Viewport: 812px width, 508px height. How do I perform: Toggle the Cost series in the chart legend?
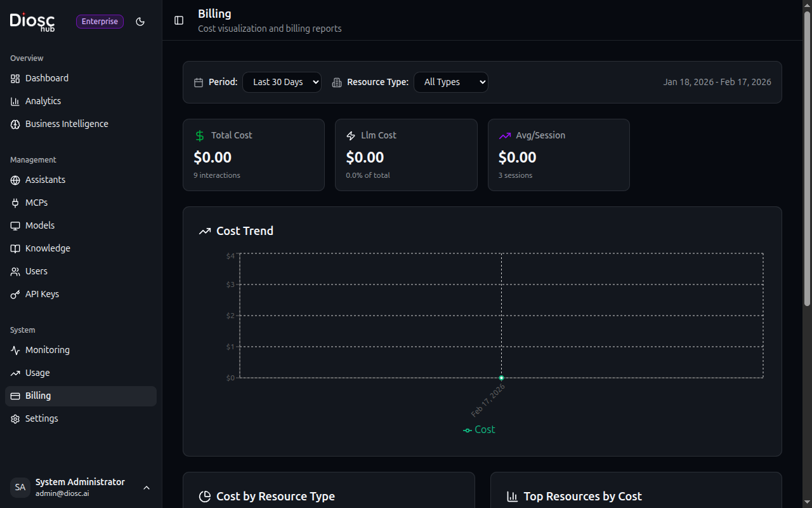pyautogui.click(x=479, y=429)
